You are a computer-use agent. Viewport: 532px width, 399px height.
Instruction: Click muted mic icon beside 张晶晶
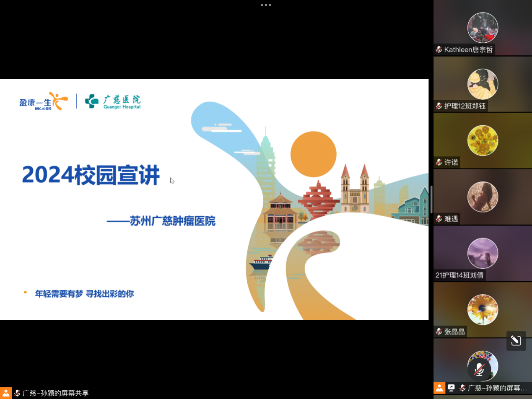[439, 332]
